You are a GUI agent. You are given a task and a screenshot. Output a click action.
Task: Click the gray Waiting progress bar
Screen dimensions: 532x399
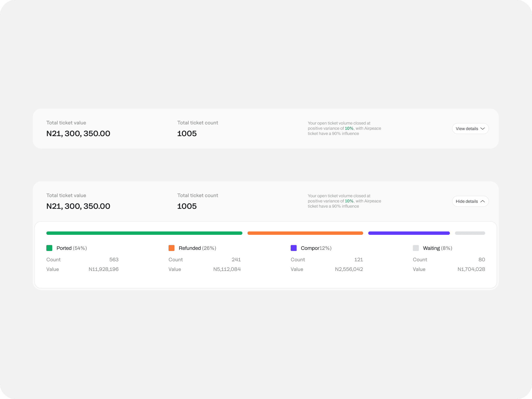(470, 233)
